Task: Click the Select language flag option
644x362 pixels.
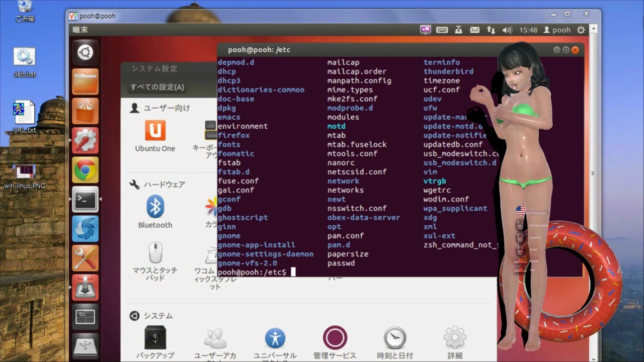Action: (x=520, y=210)
